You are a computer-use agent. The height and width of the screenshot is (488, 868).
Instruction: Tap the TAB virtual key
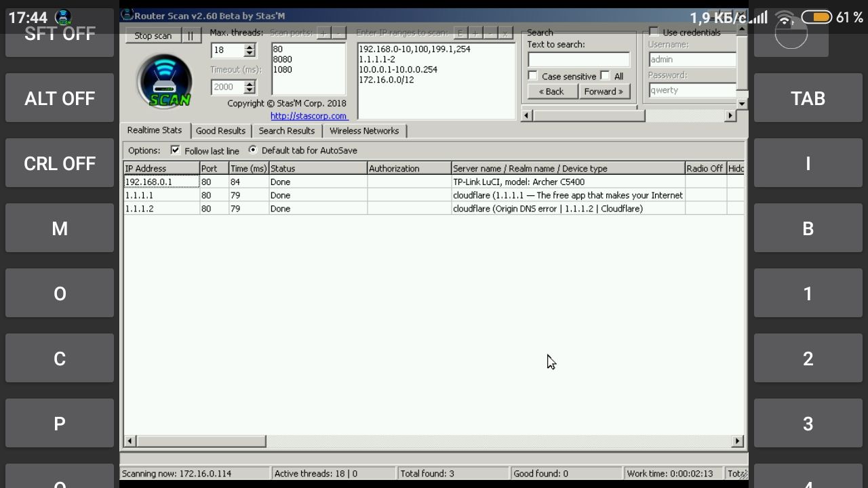click(808, 98)
